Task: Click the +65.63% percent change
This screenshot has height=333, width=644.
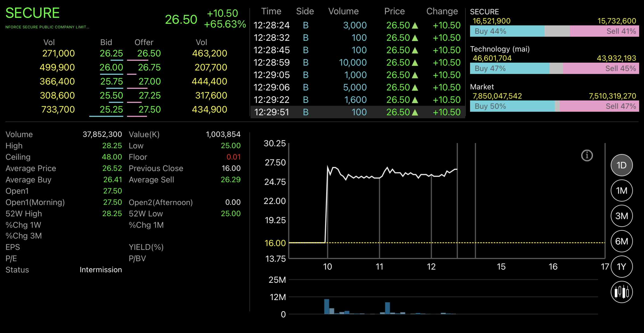Action: 225,24
